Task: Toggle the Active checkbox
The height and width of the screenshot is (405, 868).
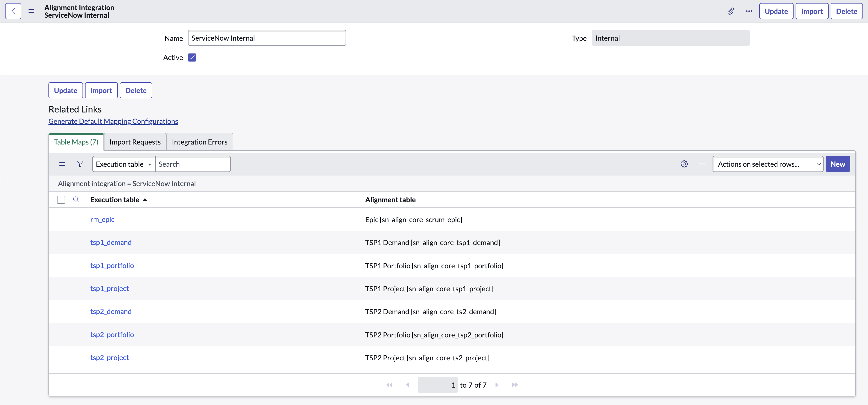Action: point(192,57)
